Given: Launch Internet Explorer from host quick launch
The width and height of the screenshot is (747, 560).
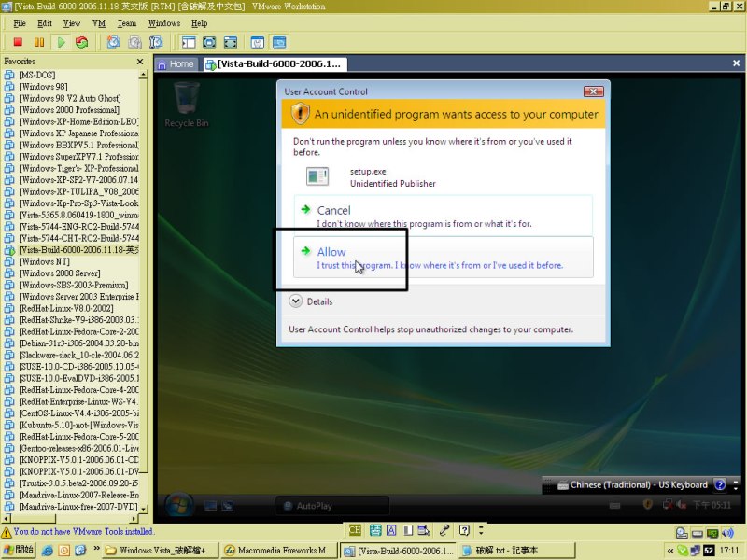Looking at the screenshot, I should (x=48, y=551).
